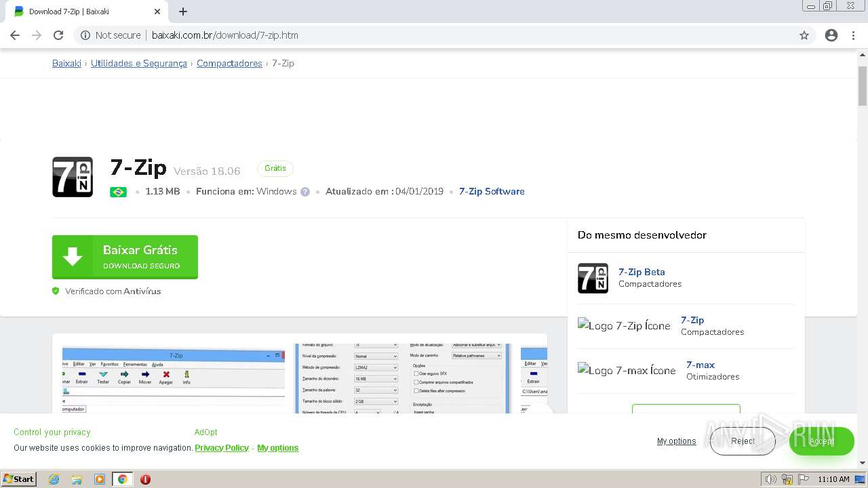Open the file explorer taskbar icon
The width and height of the screenshot is (868, 488).
tap(77, 479)
